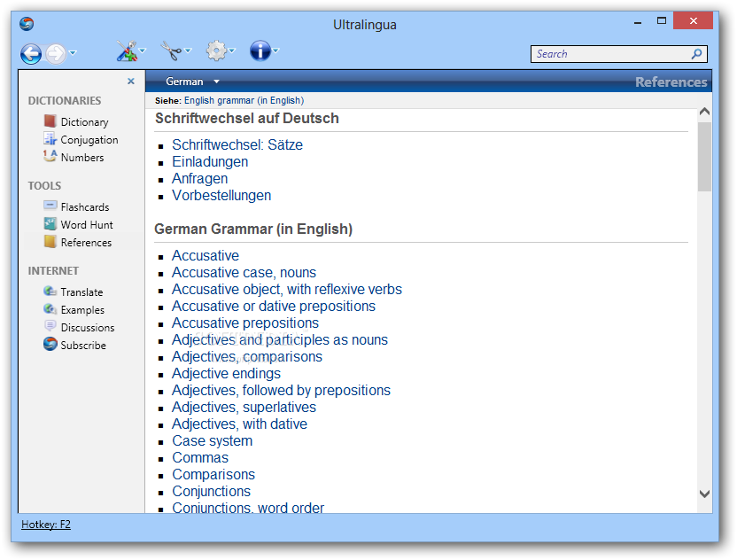Viewport: 737px width, 560px height.
Task: Open the Einladungen link
Action: tap(210, 162)
